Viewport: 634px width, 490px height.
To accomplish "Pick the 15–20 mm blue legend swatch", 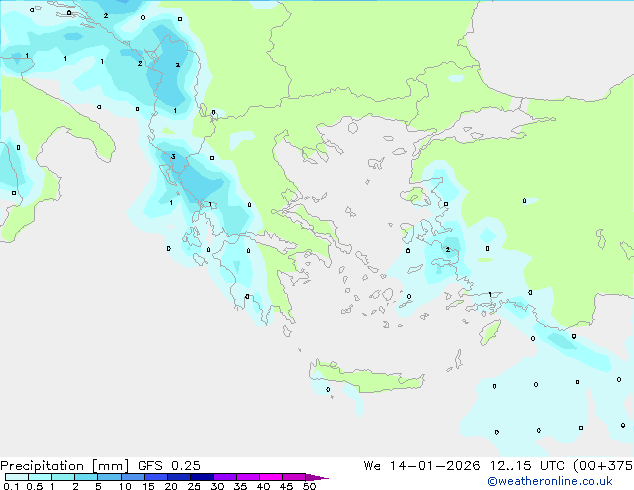I will click(156, 477).
